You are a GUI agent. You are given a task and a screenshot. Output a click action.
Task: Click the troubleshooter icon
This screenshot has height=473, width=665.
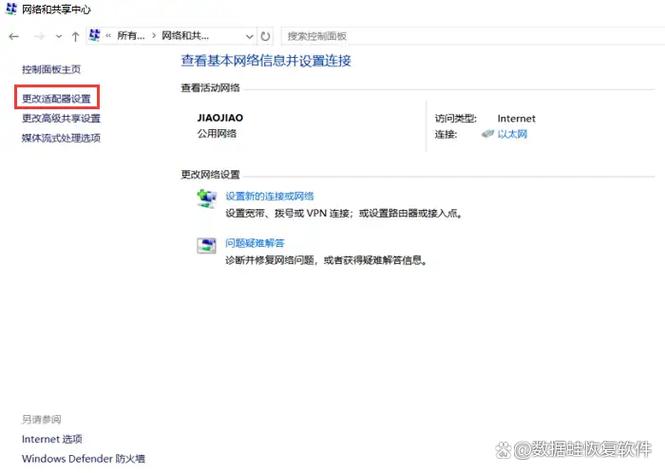207,245
